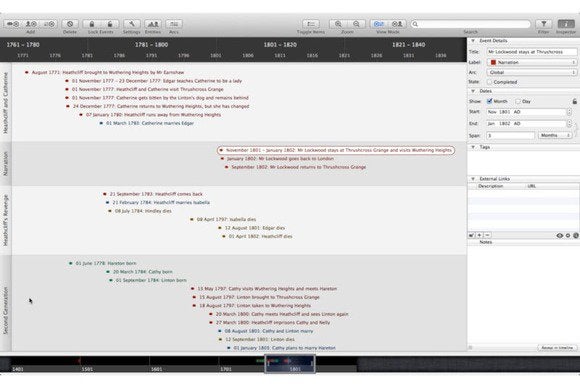Click the gear icon below External Links
Viewport: 580px width, 388px height.
(568, 235)
